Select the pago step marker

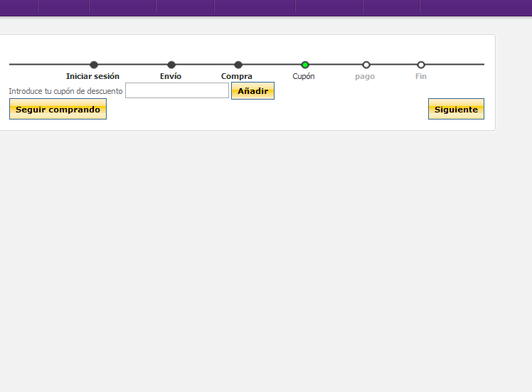click(366, 65)
